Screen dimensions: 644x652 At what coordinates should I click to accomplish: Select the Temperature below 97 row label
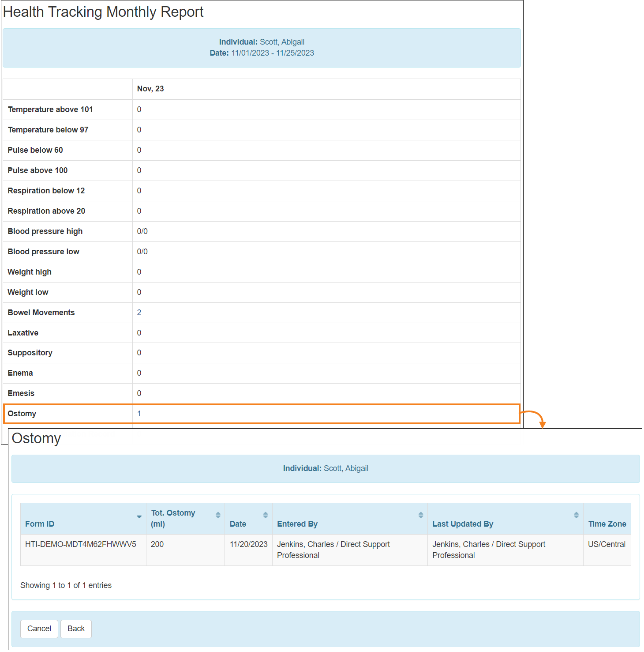click(48, 130)
